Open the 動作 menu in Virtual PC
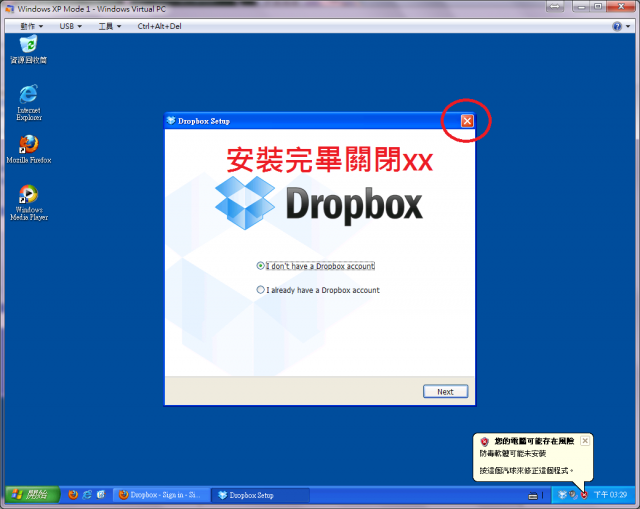Viewport: 640px width, 509px height. click(31, 26)
